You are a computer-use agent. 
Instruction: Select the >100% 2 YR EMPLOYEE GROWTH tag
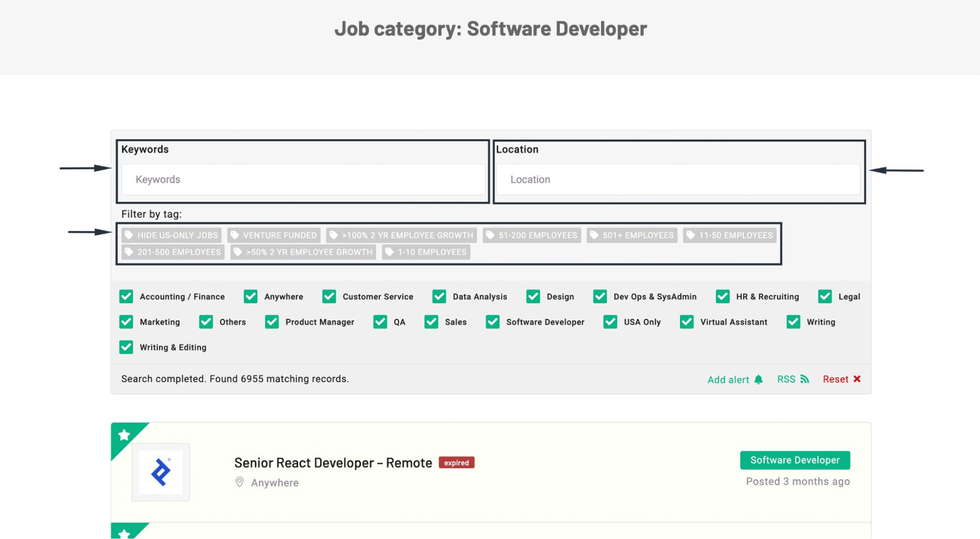[x=402, y=235]
